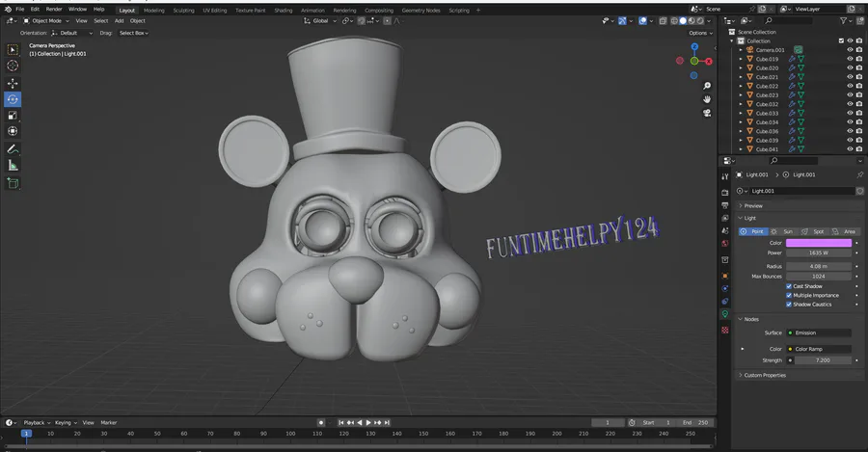Open the viewport Options dropdown
Image resolution: width=868 pixels, height=452 pixels.
[x=700, y=33]
